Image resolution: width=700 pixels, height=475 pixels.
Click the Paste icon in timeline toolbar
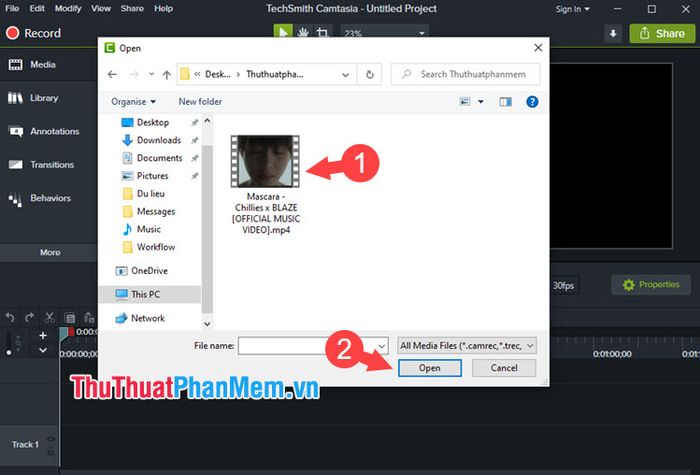pos(89,318)
